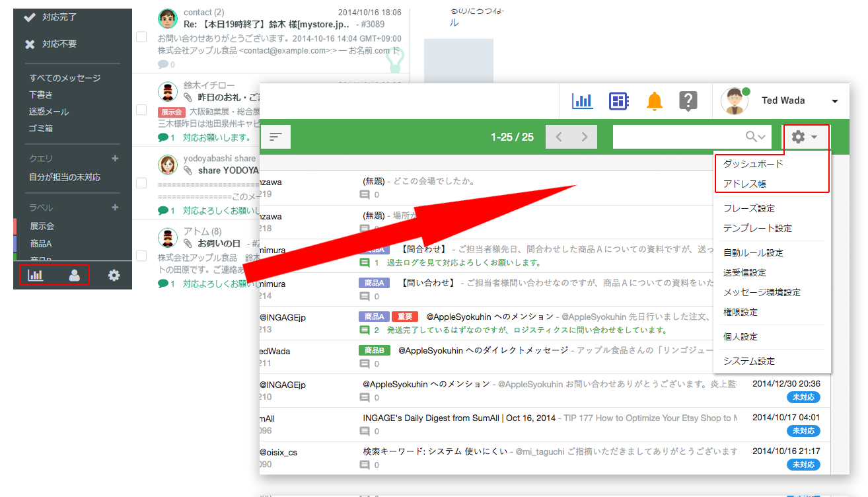Toggle the sidebar with the list filter icon
The height and width of the screenshot is (497, 868).
[x=275, y=137]
